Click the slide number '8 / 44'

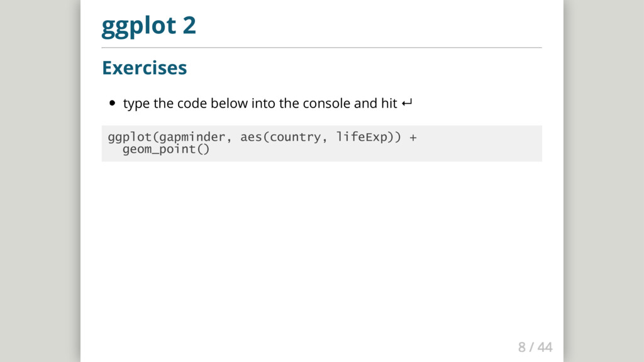[535, 346]
